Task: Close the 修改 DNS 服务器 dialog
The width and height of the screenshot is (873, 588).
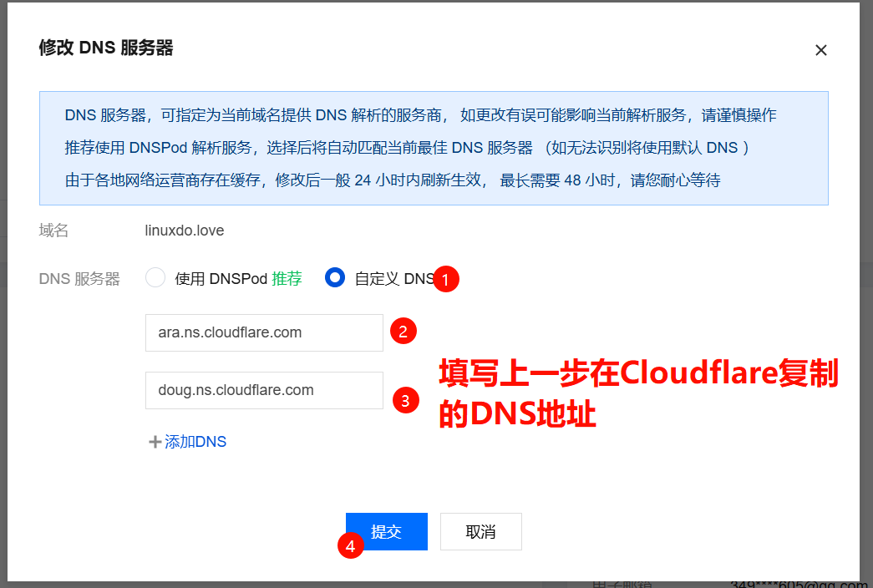Action: click(820, 50)
